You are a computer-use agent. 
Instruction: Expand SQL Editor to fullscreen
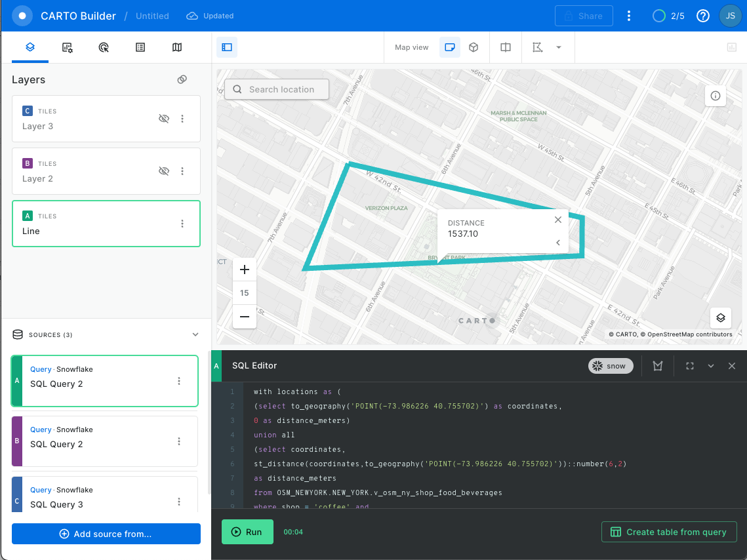click(690, 366)
